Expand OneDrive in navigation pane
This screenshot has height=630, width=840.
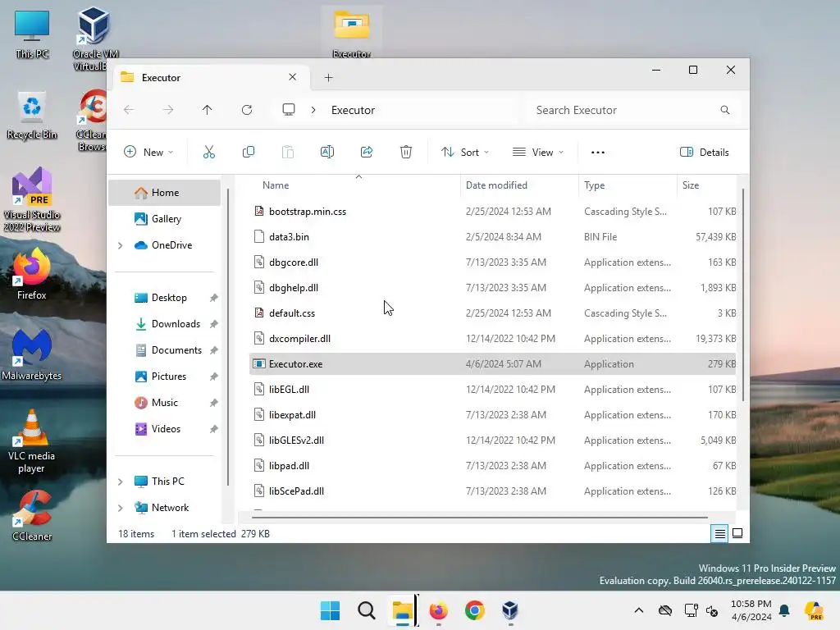pos(121,245)
